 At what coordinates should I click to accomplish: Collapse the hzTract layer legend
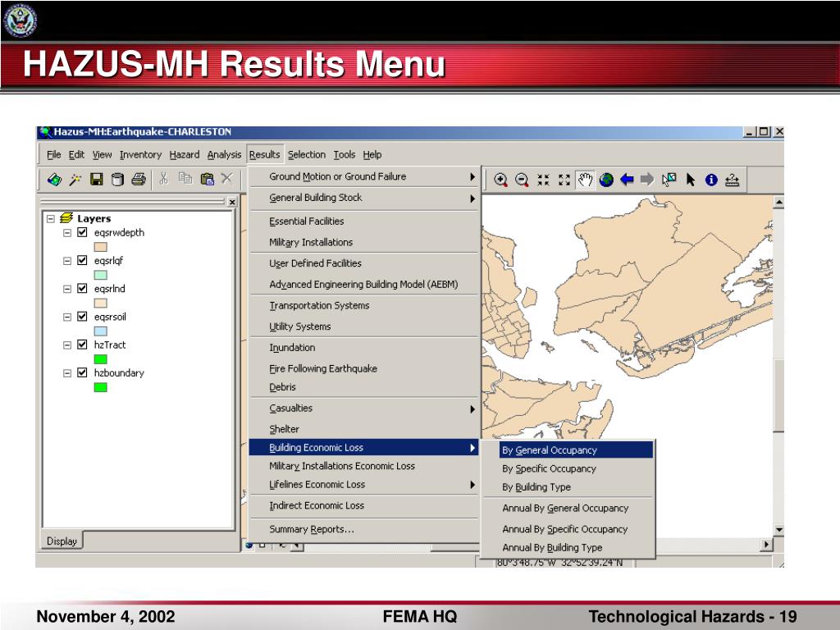[67, 345]
